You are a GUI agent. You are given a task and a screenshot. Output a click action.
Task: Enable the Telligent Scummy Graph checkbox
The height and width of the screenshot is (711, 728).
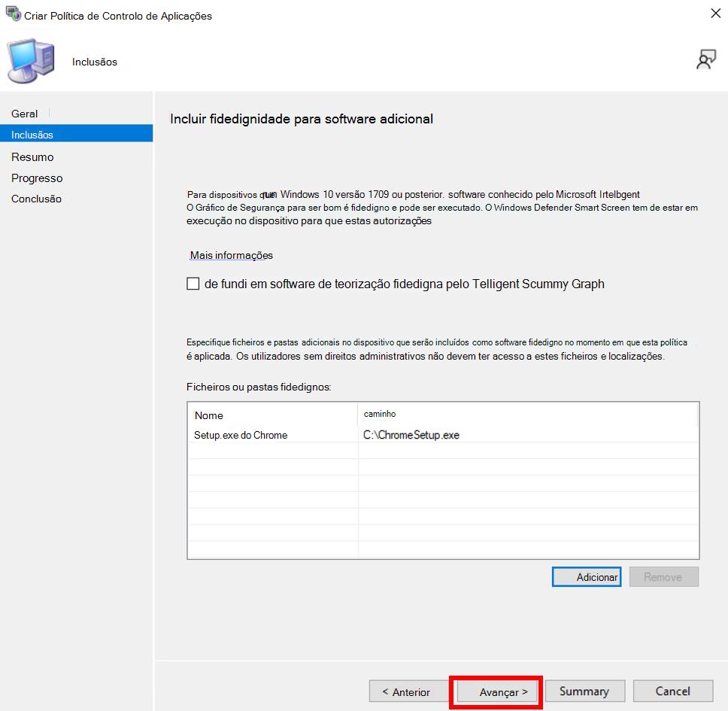[x=193, y=284]
